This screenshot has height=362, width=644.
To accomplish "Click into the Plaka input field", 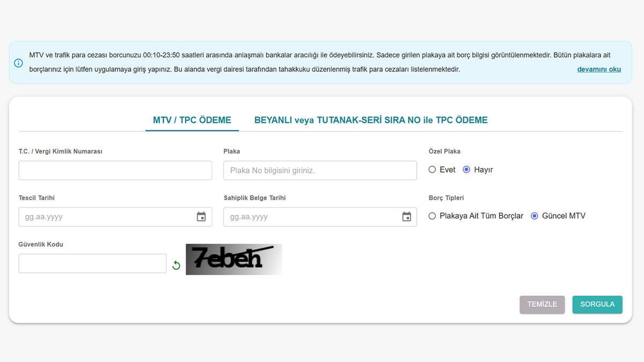I will click(320, 171).
